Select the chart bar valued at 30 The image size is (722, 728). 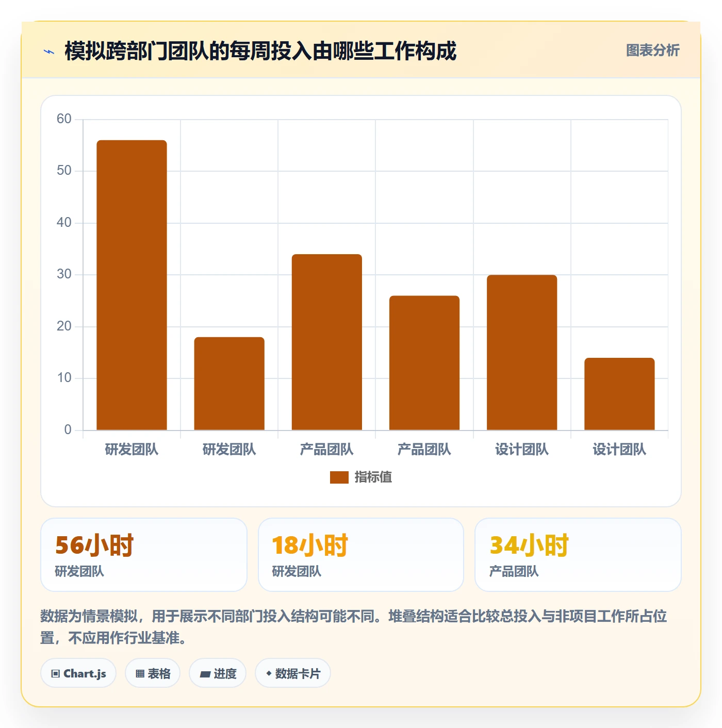[x=522, y=353]
